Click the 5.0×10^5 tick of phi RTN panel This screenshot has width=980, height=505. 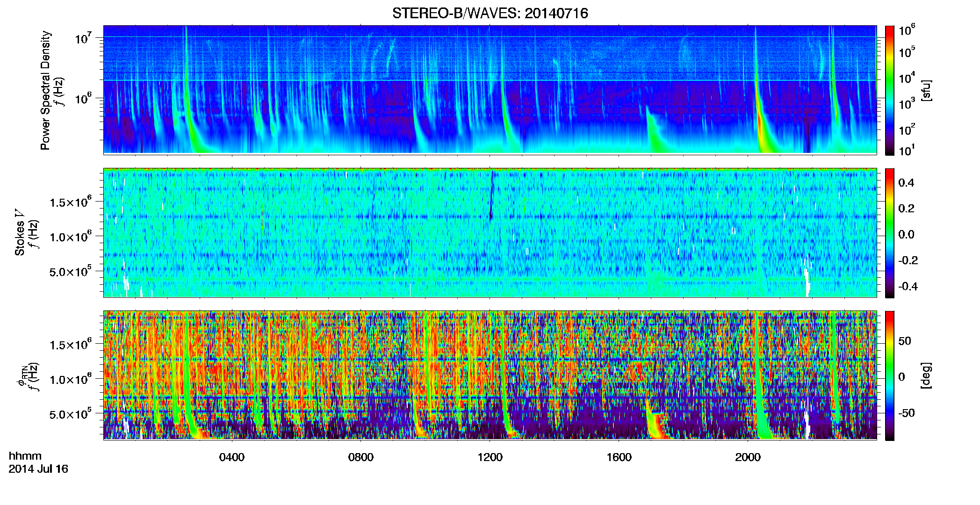pyautogui.click(x=71, y=414)
